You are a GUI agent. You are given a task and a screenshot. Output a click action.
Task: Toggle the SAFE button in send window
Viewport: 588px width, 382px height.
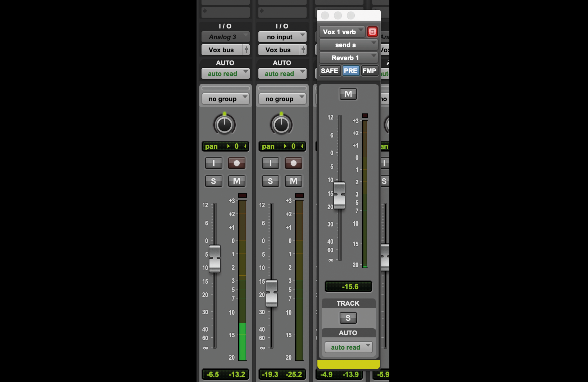pyautogui.click(x=330, y=71)
